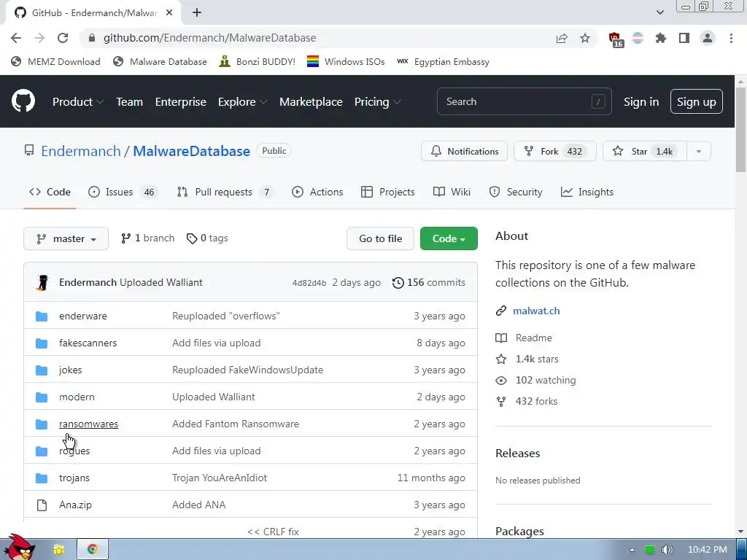
Task: Click the Ana.zip file icon
Action: 42,505
